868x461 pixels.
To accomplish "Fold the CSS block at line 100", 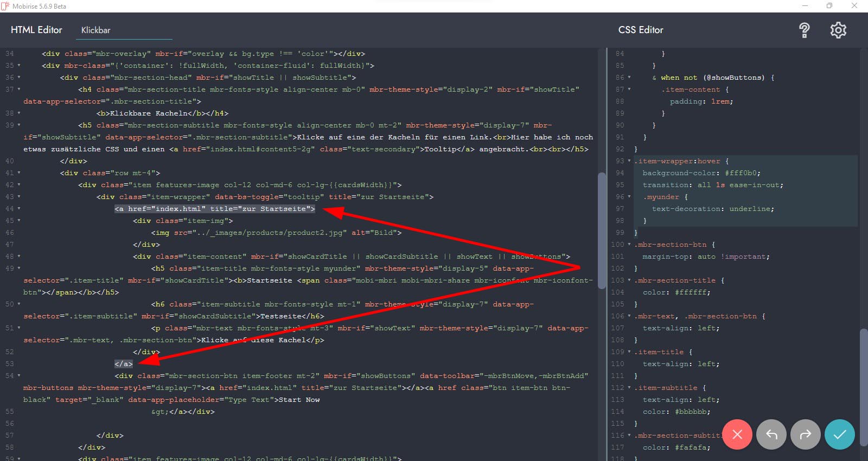I will point(629,245).
